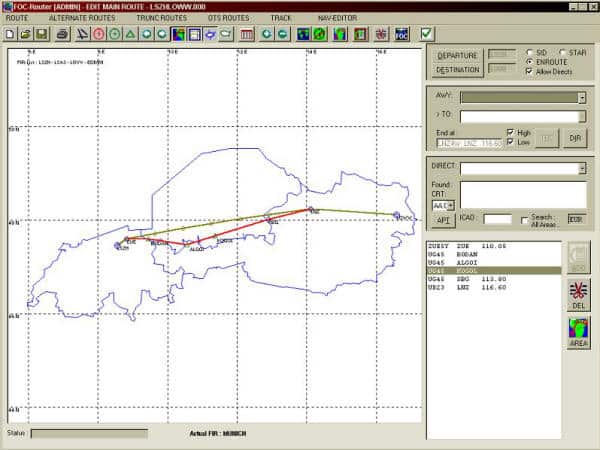Click the printer icon in toolbar

point(62,34)
